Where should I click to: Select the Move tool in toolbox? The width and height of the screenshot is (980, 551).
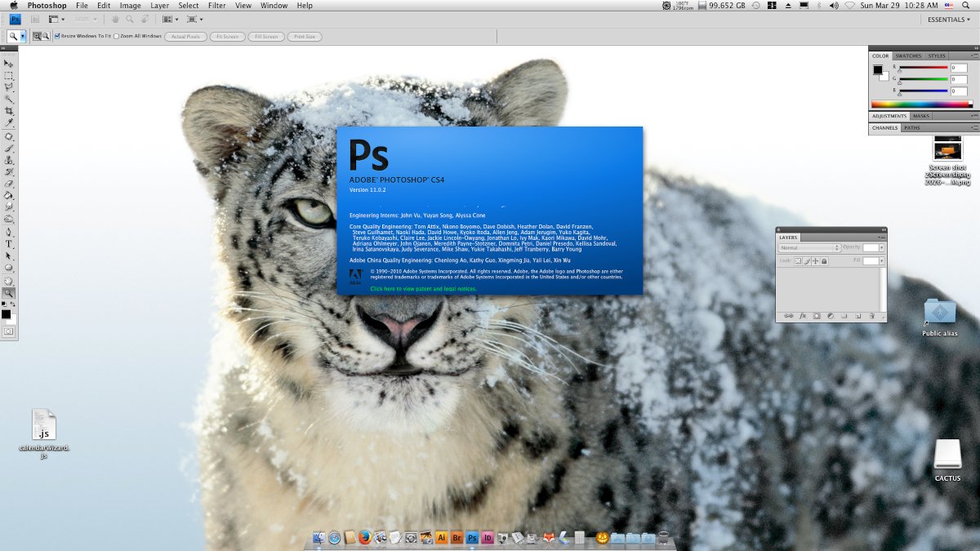click(x=9, y=63)
